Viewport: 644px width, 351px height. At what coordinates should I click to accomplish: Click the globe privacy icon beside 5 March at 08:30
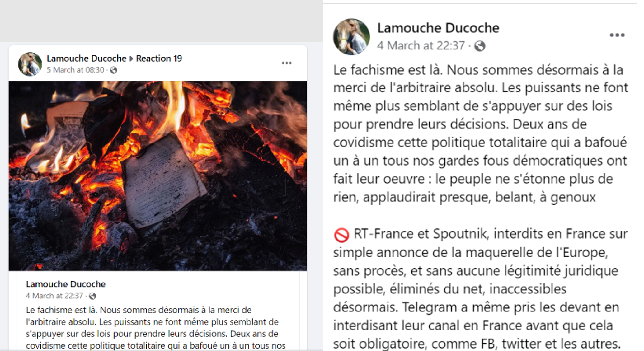point(114,70)
